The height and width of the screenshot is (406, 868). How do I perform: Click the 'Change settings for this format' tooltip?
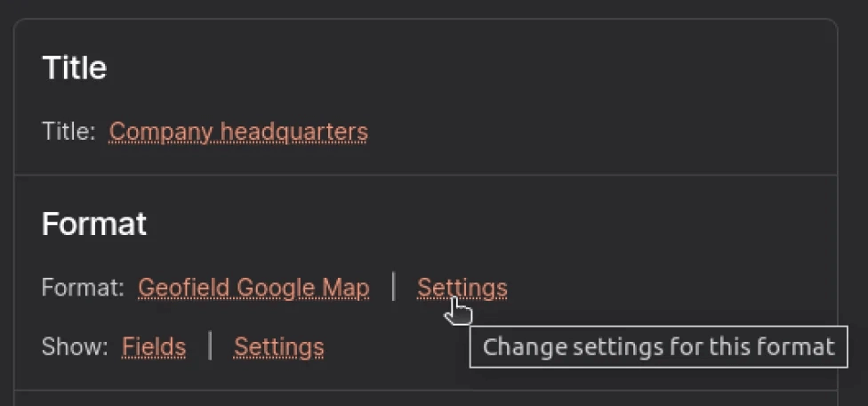click(x=657, y=346)
